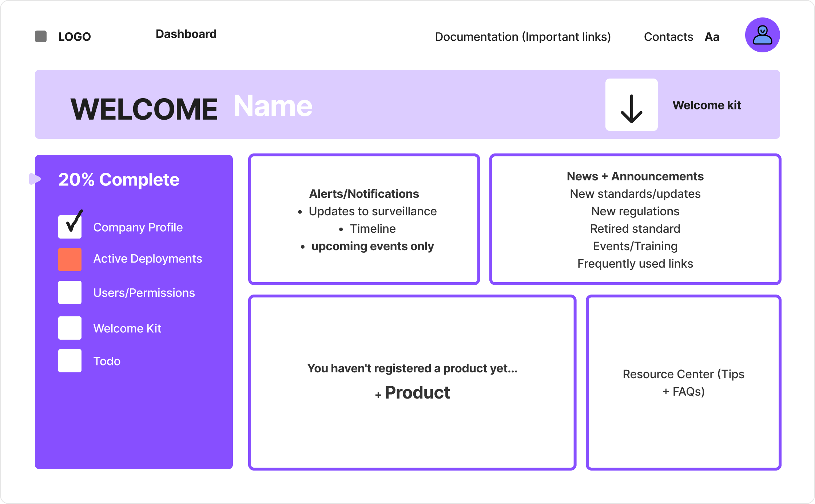Click the Aa font size icon

tap(712, 37)
